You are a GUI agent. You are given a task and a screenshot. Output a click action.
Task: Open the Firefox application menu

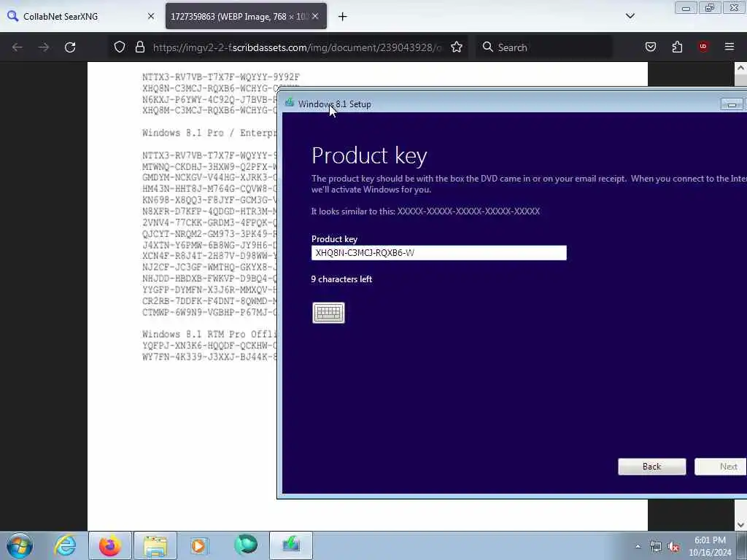(x=729, y=47)
